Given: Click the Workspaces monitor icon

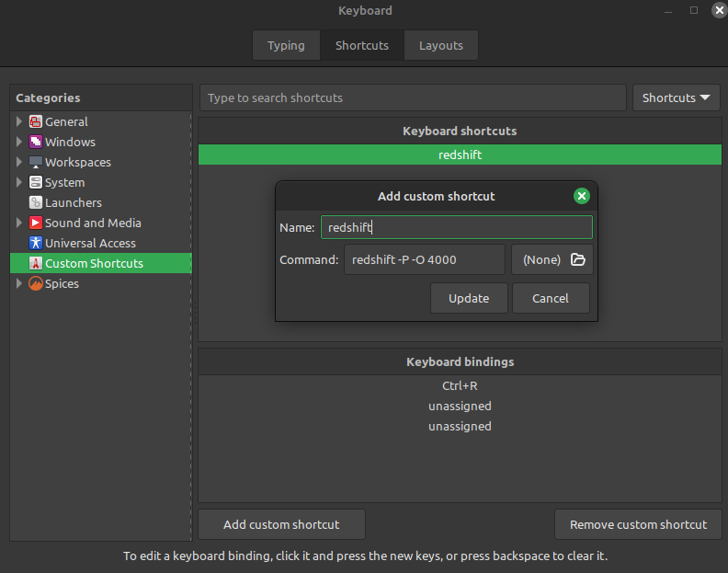Looking at the screenshot, I should point(36,162).
